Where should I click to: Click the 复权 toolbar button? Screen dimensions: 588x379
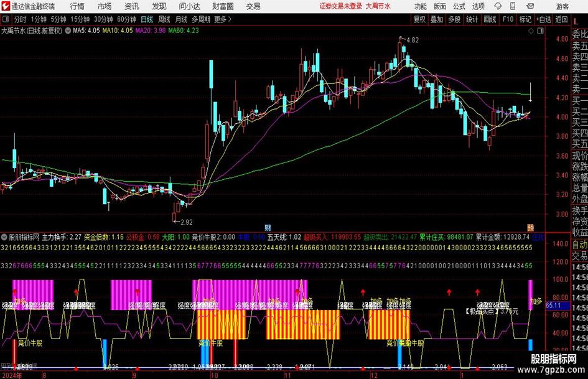point(419,19)
